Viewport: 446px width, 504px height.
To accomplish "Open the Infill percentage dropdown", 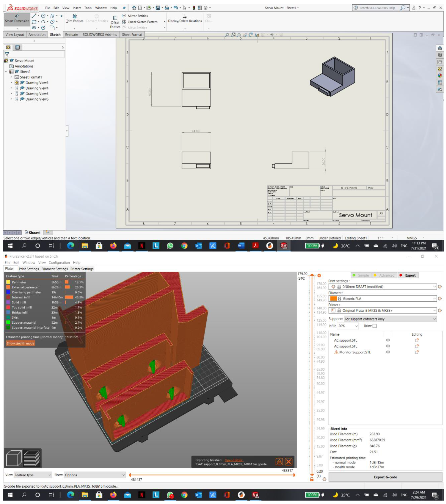I will point(348,326).
